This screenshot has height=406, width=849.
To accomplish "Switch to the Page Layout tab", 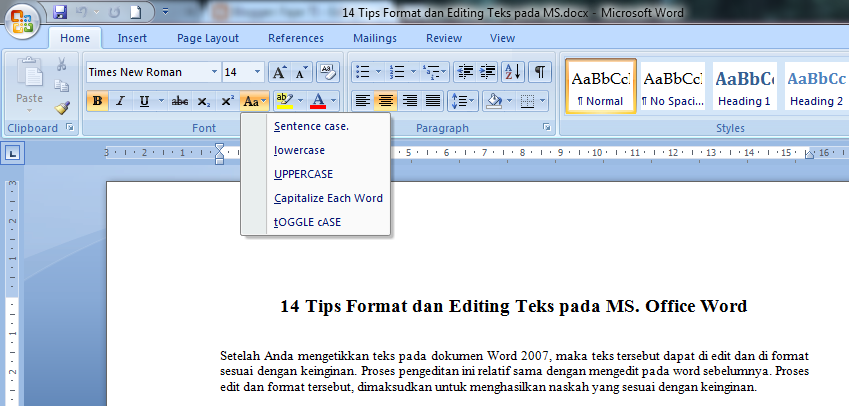I will click(208, 38).
